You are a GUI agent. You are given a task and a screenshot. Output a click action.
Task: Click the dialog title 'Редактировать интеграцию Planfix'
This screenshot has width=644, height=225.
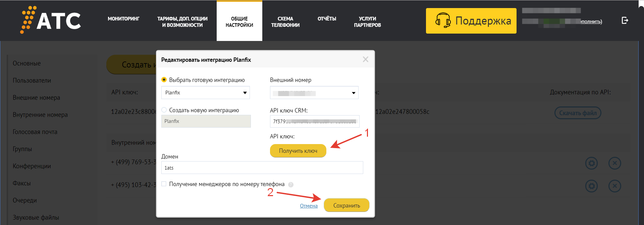coord(206,60)
